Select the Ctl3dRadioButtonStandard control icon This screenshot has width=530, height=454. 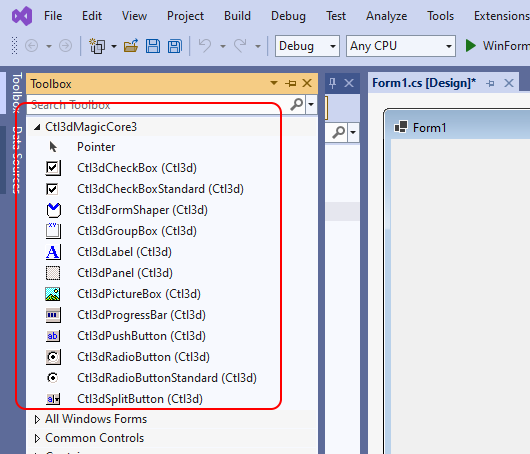[x=52, y=378]
